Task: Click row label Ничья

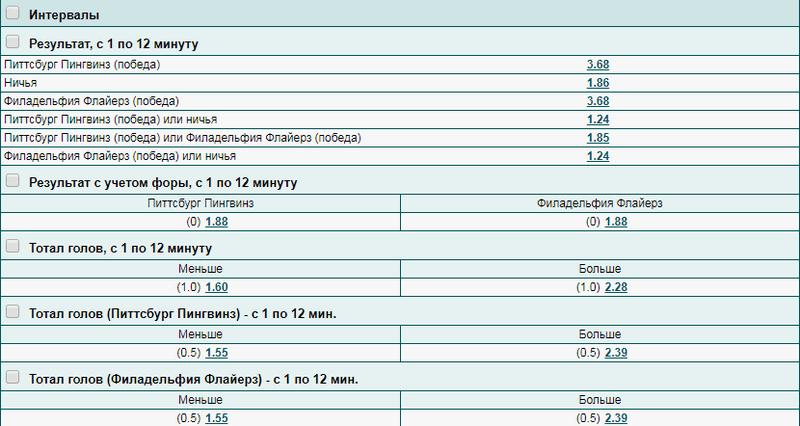Action: click(x=20, y=83)
